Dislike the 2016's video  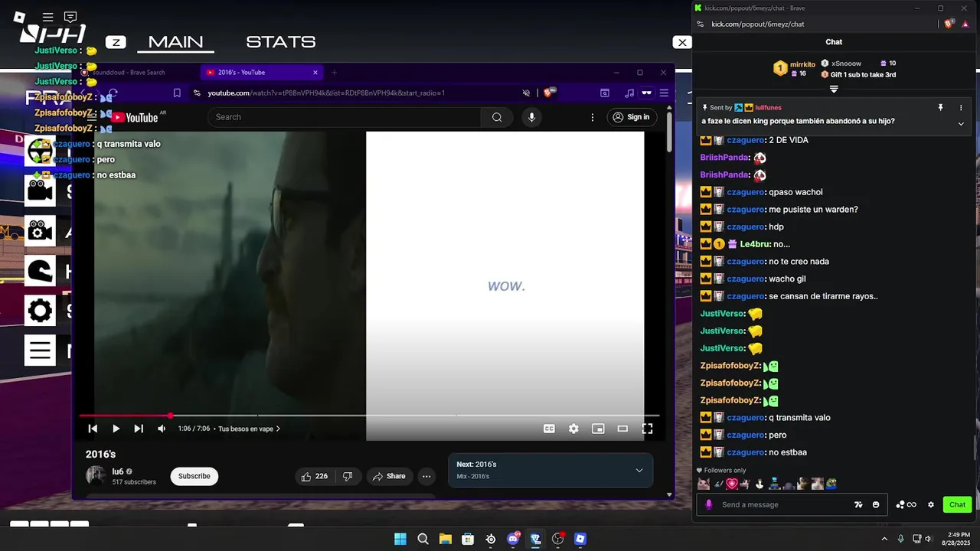(348, 476)
